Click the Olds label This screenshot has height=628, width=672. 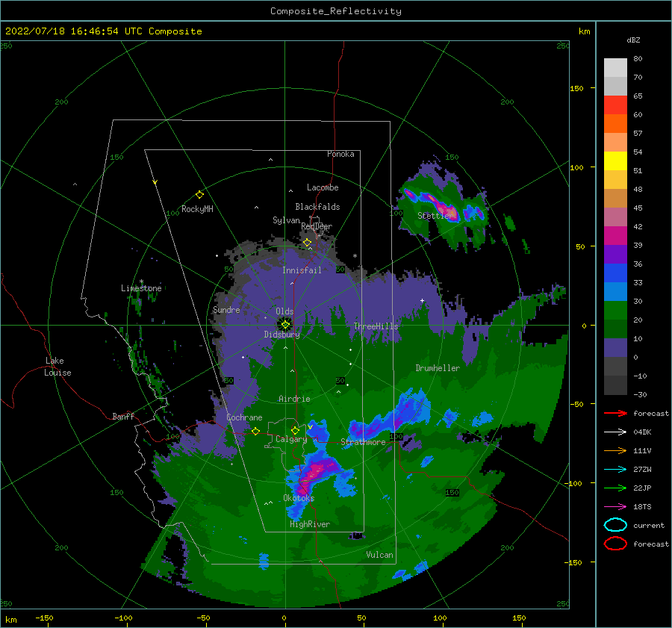[284, 311]
